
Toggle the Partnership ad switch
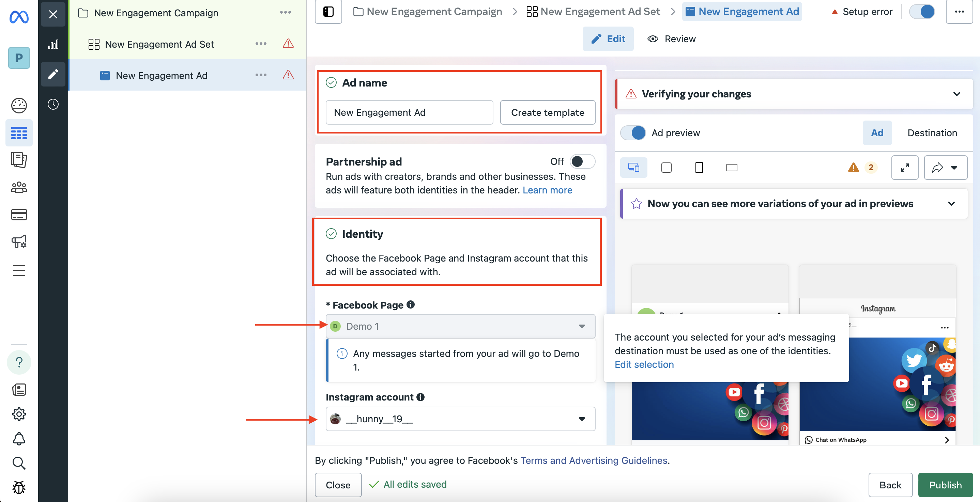point(582,161)
